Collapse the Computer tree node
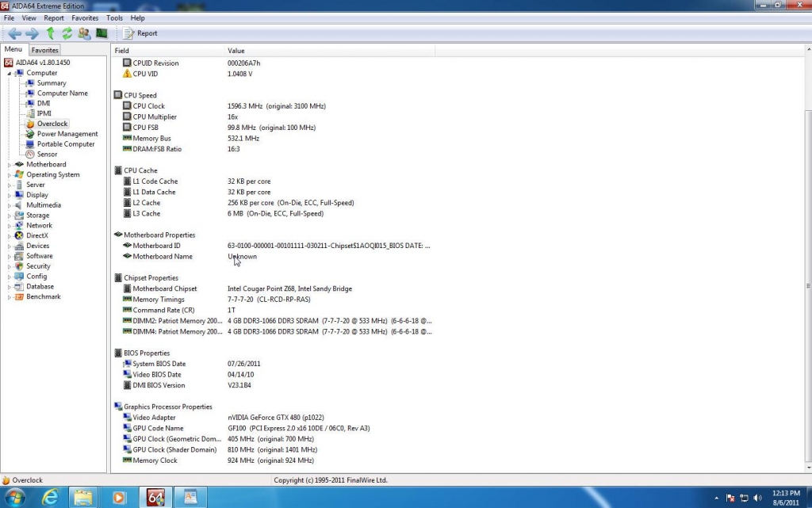This screenshot has width=812, height=508. click(x=10, y=73)
